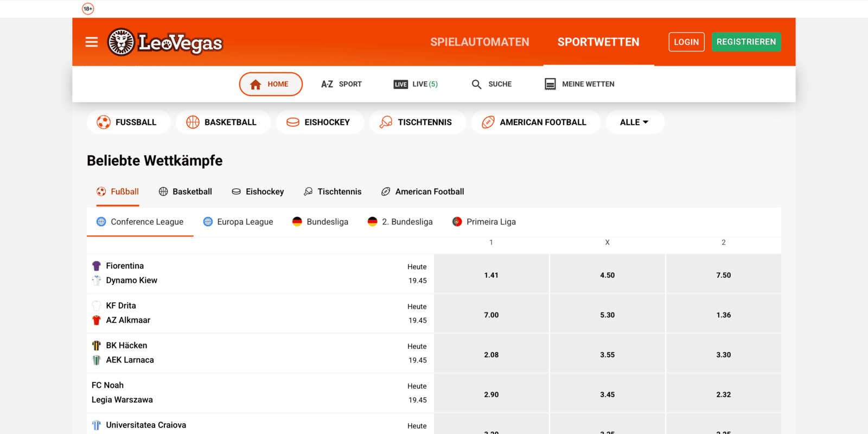Bet on FC Noah win at 2.90

point(492,394)
